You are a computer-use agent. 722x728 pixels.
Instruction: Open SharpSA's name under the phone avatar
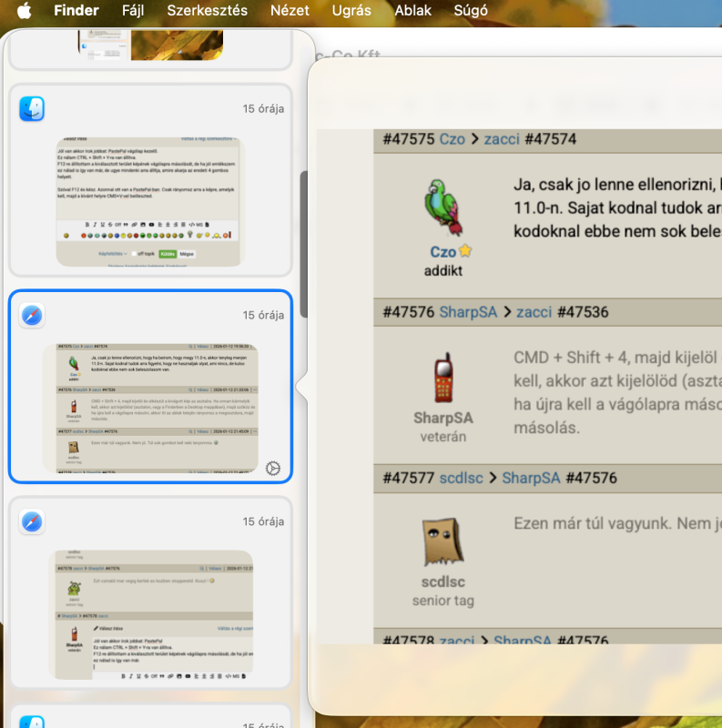click(x=443, y=418)
